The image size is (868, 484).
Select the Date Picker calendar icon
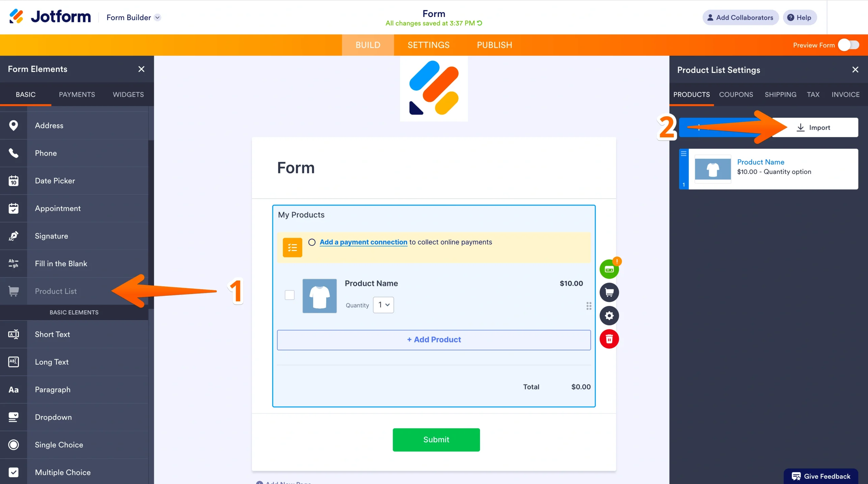(13, 180)
